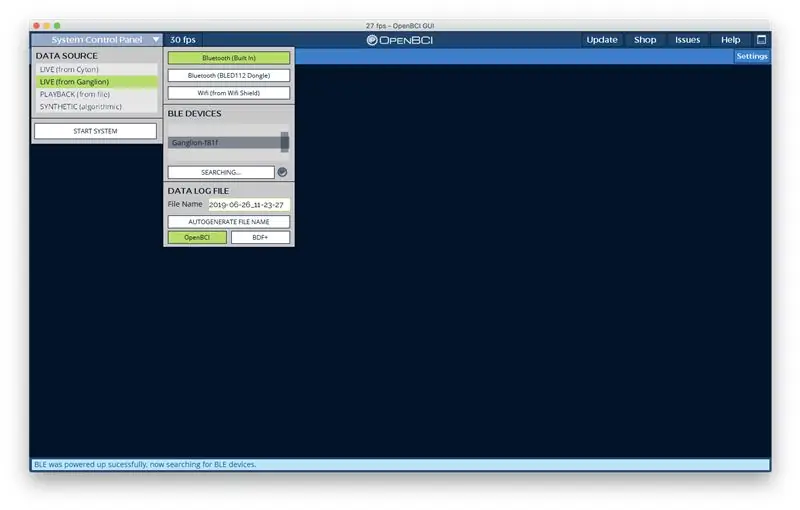Select LIVE (from Cyton) data source
The height and width of the screenshot is (510, 800).
[x=96, y=69]
